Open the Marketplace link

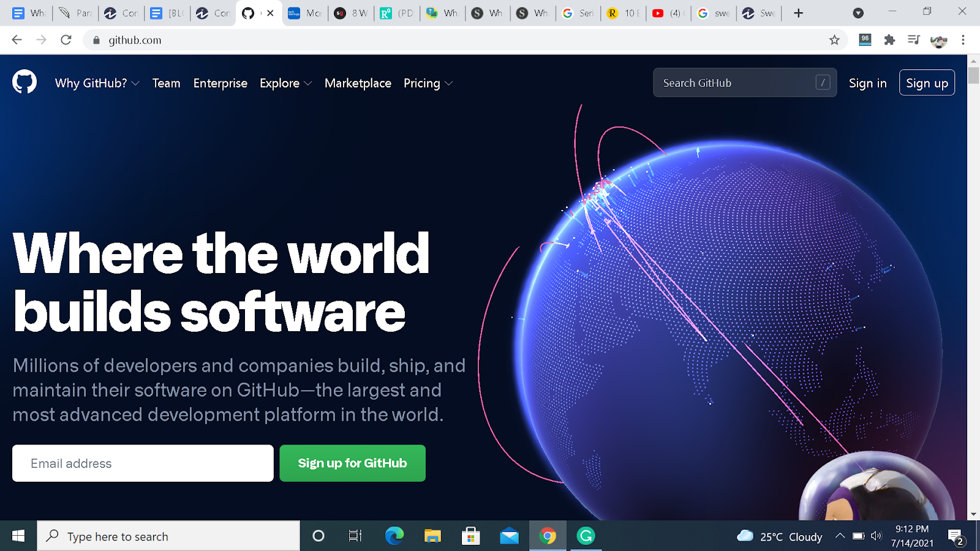(x=358, y=83)
